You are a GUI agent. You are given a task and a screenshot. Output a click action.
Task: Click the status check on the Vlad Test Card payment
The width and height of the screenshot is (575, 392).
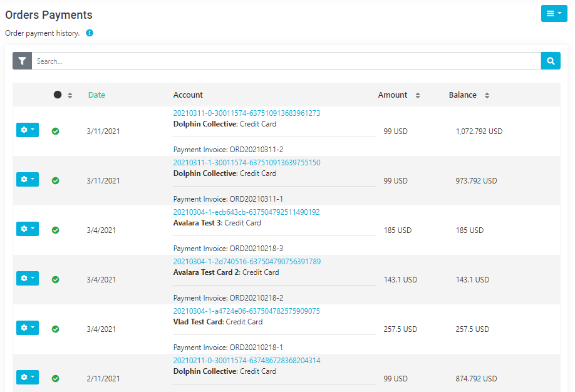click(55, 329)
